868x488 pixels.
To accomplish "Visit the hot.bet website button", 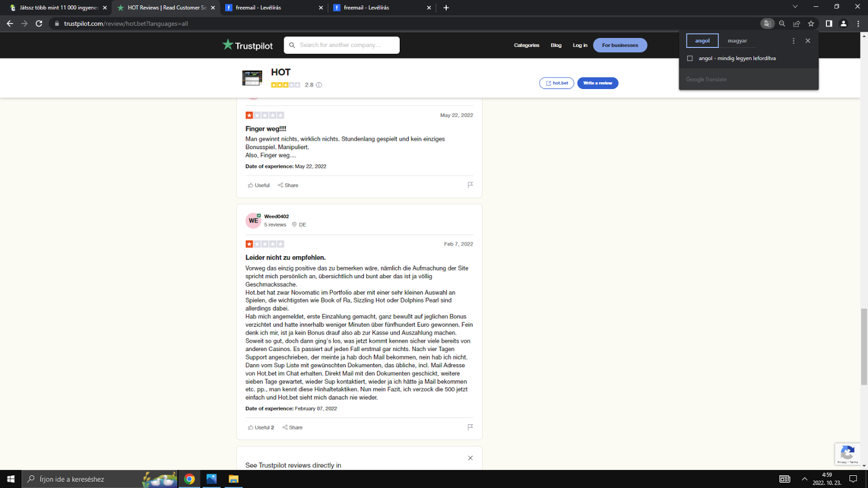I will (x=557, y=83).
